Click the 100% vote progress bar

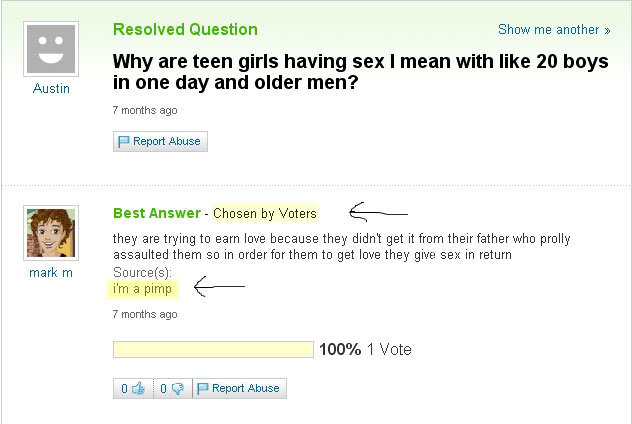tap(213, 349)
